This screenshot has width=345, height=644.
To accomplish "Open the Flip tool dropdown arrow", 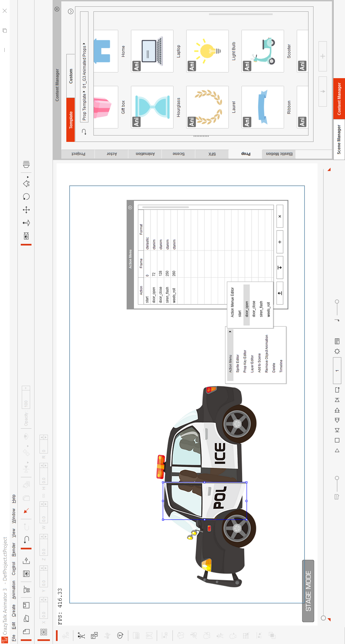I will 28,463.
